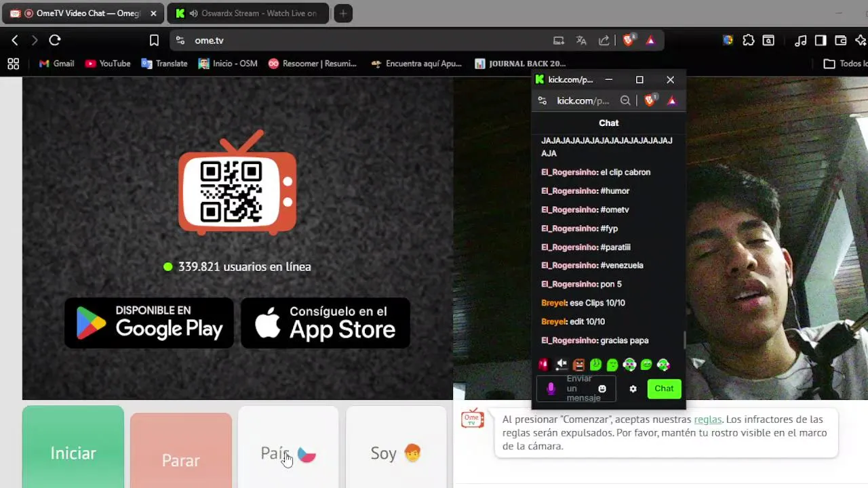Screen dimensions: 868x488
Task: Open a new browser tab
Action: pyautogui.click(x=343, y=14)
